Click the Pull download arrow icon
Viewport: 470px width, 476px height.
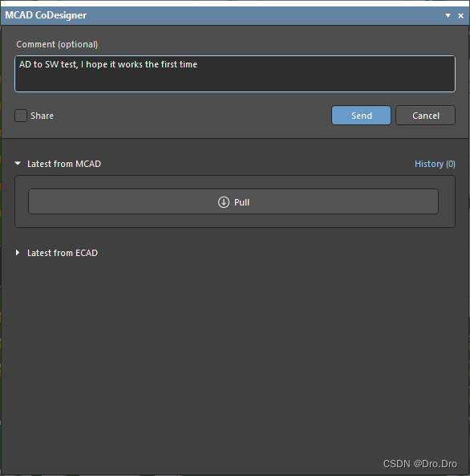pos(224,202)
